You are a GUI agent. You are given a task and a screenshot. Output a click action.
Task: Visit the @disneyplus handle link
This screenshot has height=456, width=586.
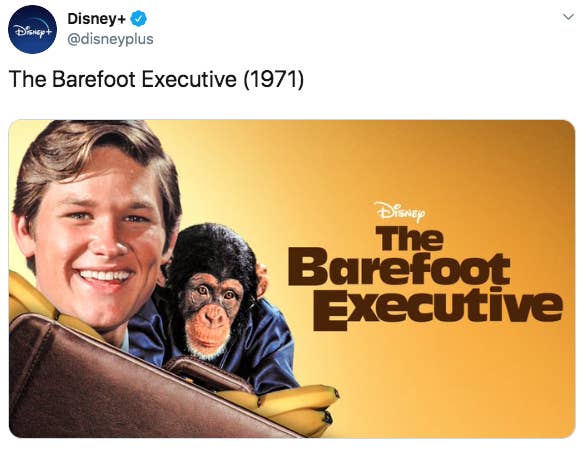tap(110, 39)
